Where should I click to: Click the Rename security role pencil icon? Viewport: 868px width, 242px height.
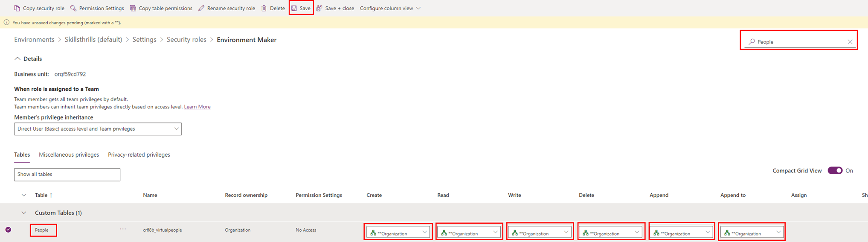click(x=201, y=8)
